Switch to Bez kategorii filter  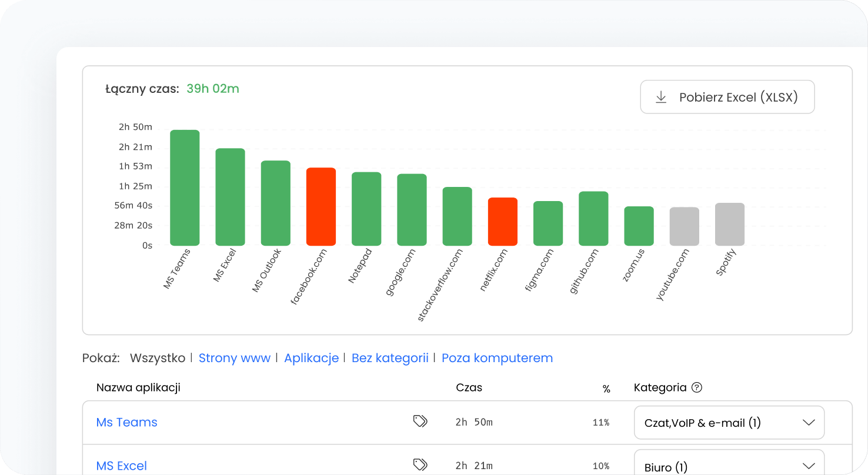coord(390,358)
